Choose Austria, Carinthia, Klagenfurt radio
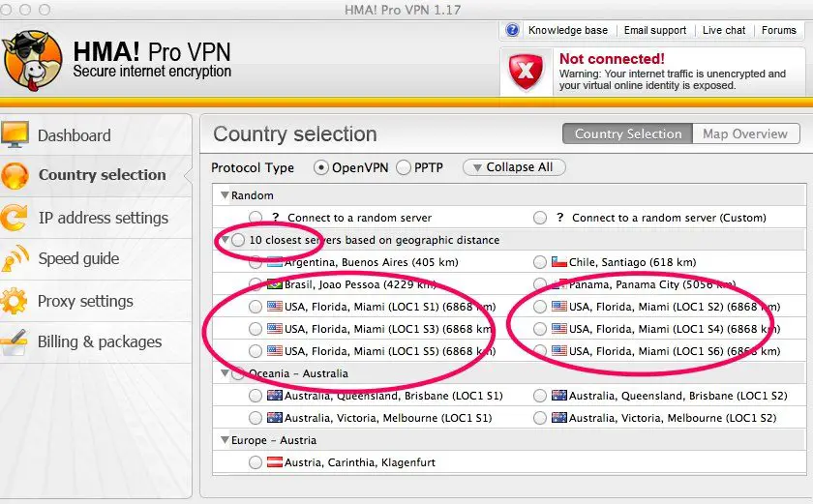The height and width of the screenshot is (504, 813). pyautogui.click(x=256, y=462)
